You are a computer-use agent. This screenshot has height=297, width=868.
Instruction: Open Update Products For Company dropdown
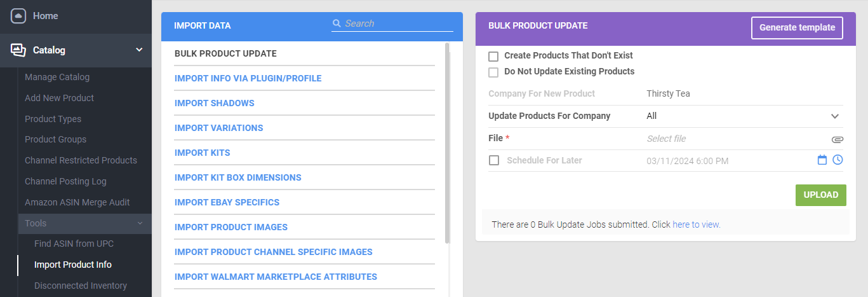tap(744, 116)
